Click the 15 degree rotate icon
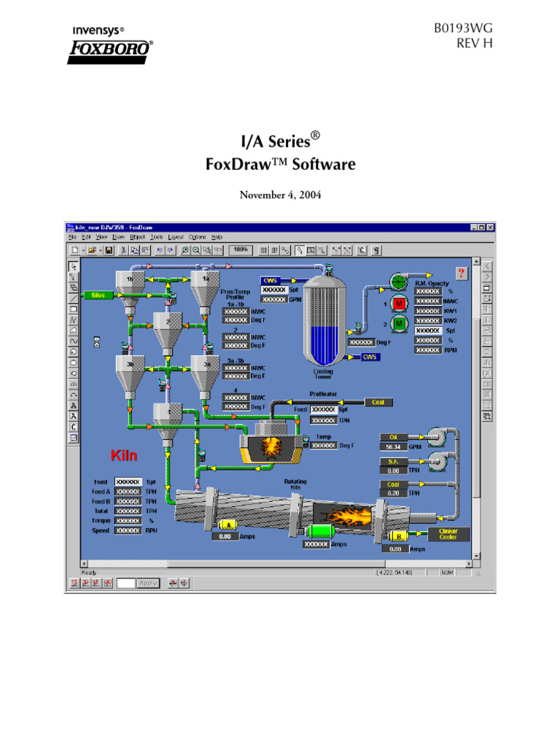 74,583
